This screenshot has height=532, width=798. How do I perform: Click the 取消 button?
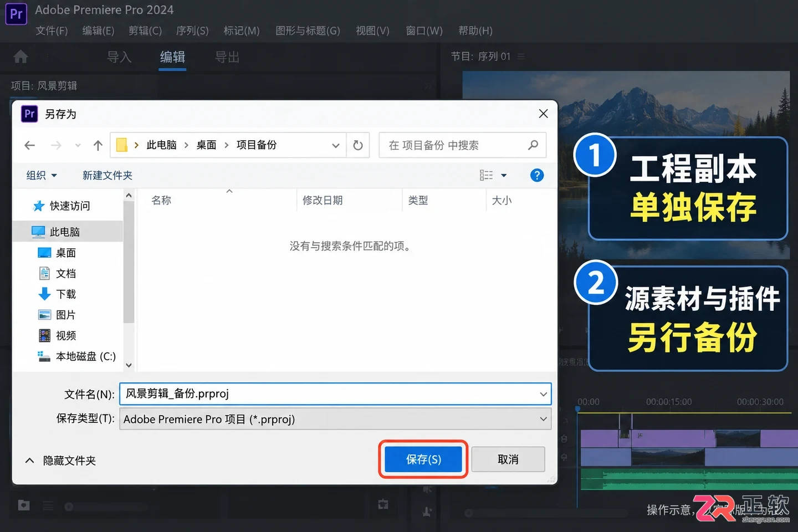[x=508, y=459]
